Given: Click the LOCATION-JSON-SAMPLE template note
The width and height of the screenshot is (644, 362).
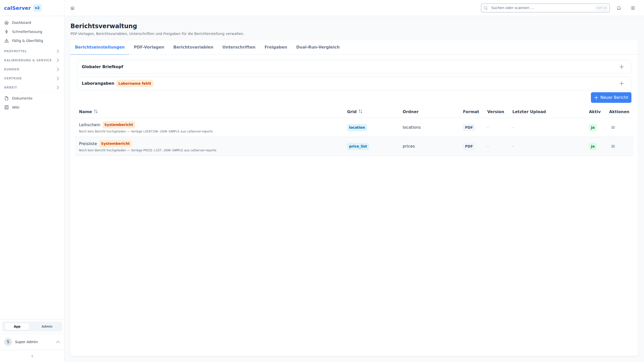Looking at the screenshot, I should (x=146, y=131).
